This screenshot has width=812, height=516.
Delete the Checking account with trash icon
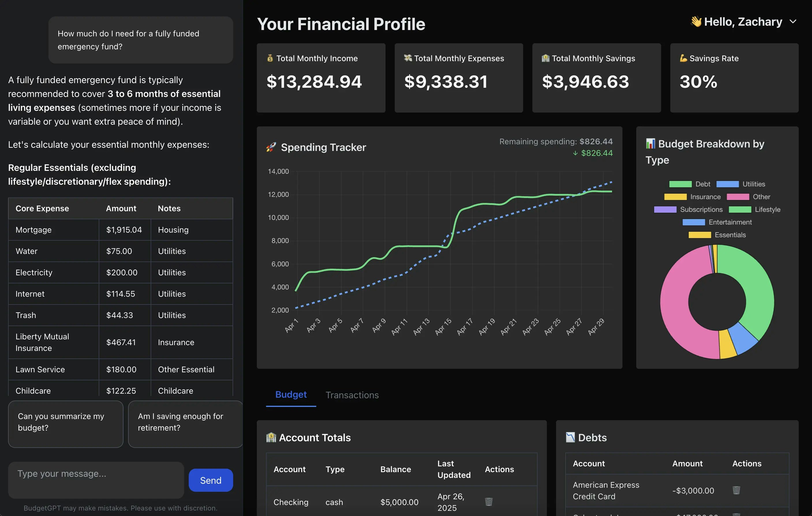[x=489, y=502]
